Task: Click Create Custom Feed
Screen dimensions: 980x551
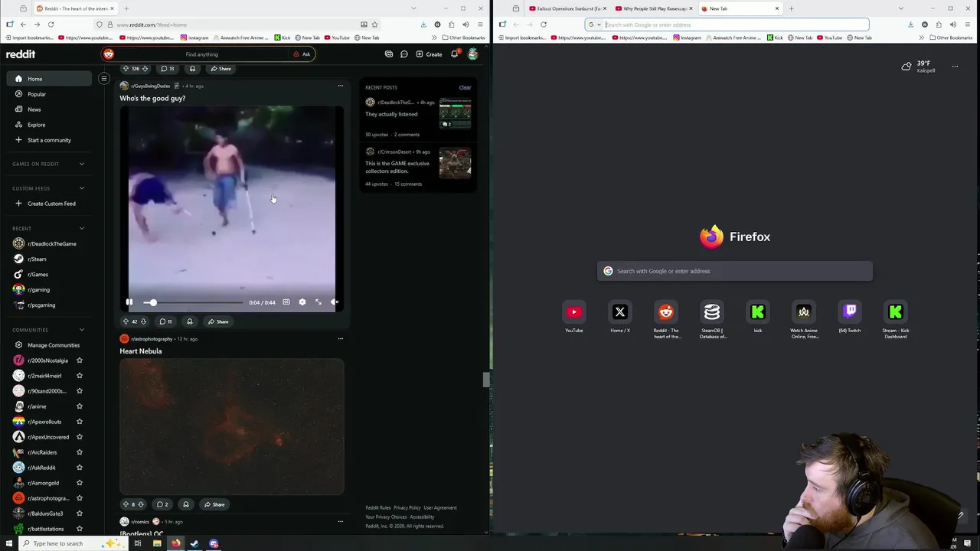Action: coord(47,204)
